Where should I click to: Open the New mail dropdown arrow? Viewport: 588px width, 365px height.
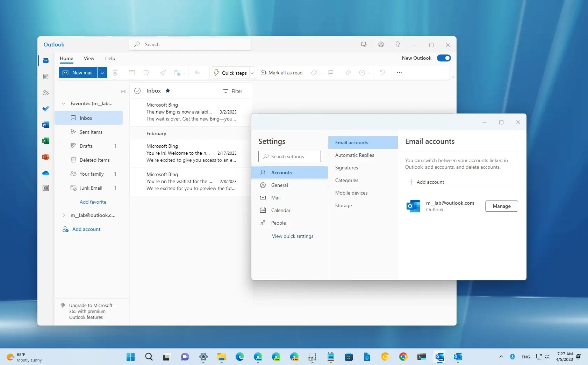102,73
